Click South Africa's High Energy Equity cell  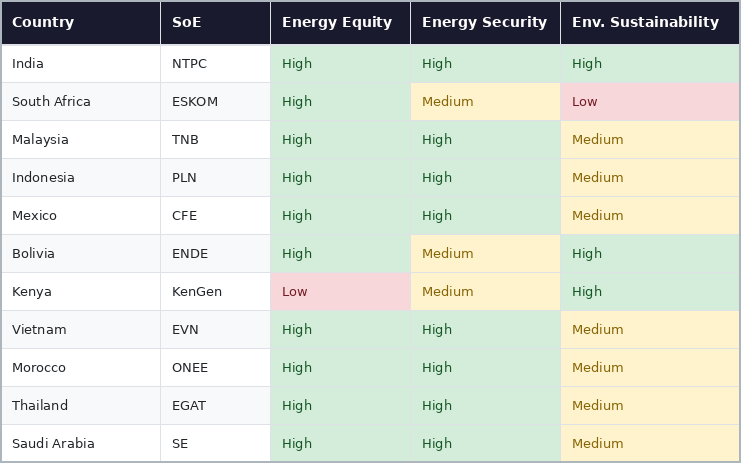tap(340, 102)
